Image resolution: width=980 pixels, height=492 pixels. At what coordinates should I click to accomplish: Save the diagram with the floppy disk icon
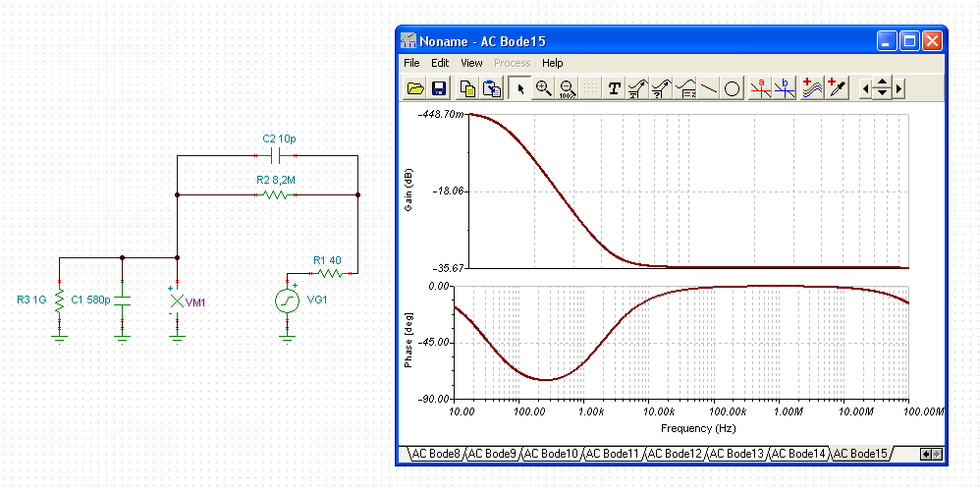(439, 88)
